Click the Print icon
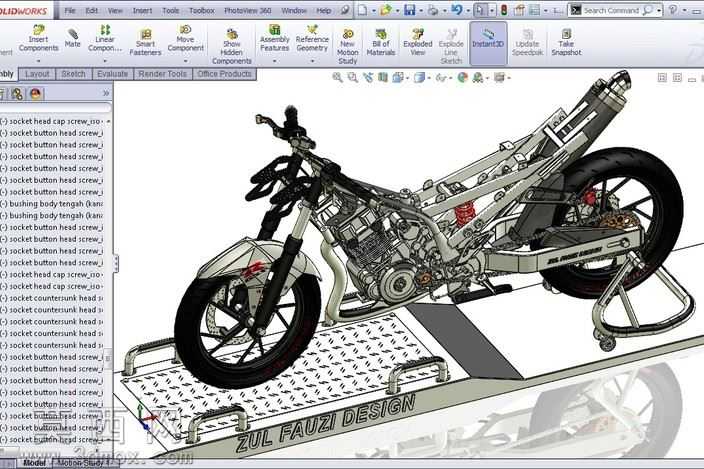The width and height of the screenshot is (704, 469). (433, 10)
